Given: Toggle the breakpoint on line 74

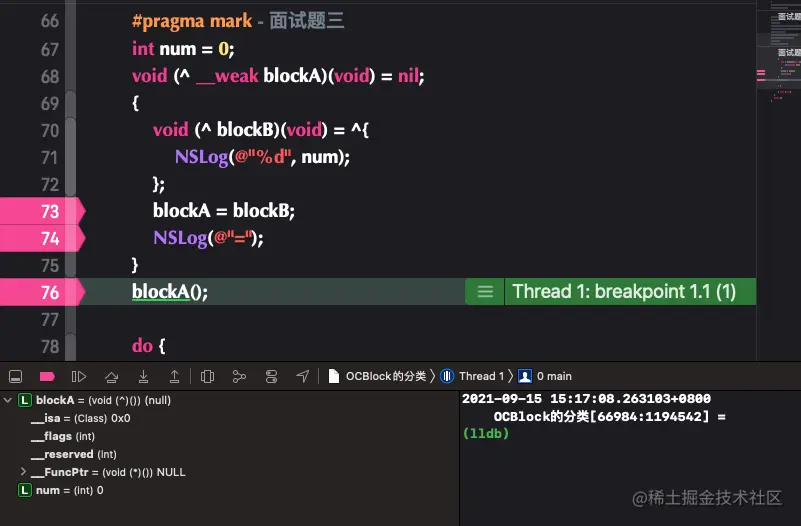Looking at the screenshot, I should pyautogui.click(x=42, y=238).
